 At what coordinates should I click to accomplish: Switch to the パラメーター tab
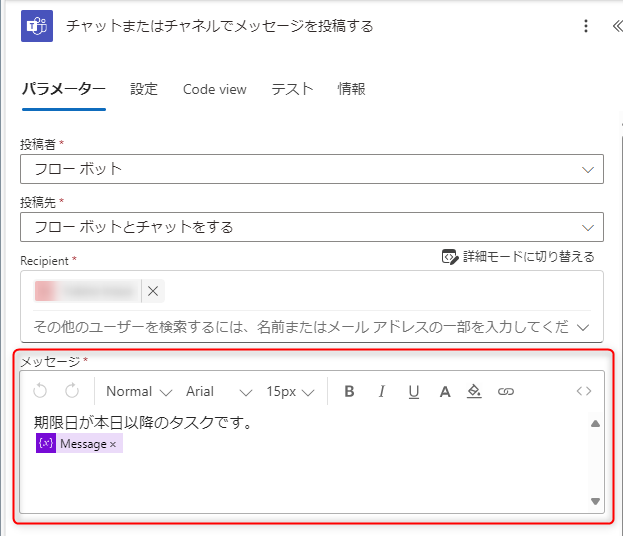click(64, 89)
